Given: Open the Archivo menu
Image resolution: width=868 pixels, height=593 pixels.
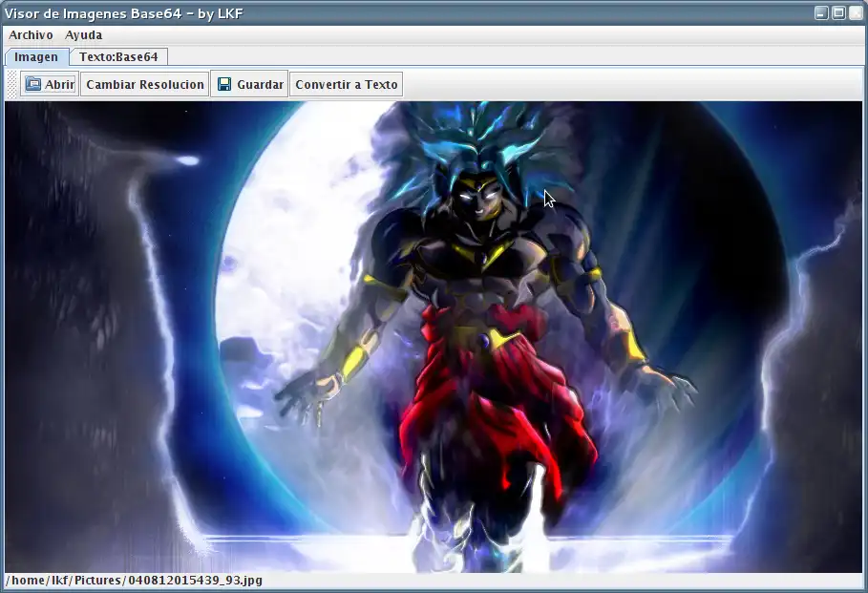Looking at the screenshot, I should [x=31, y=35].
